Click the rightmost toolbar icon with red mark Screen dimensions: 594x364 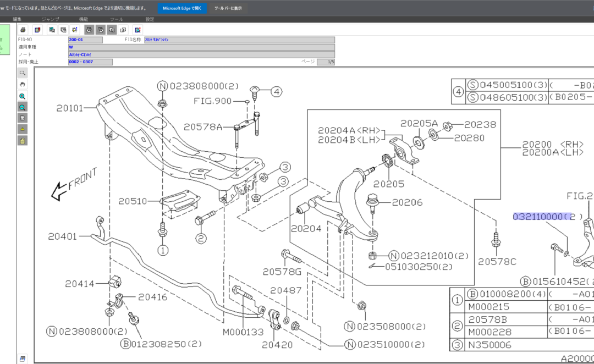pyautogui.click(x=137, y=30)
